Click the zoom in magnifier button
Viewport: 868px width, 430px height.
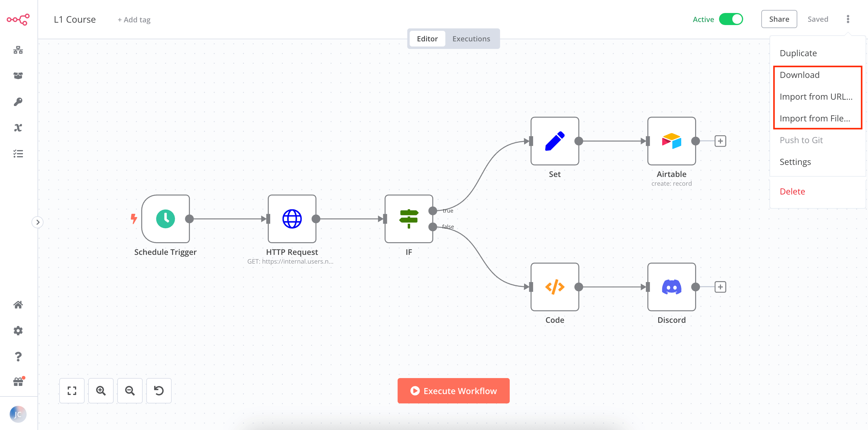point(101,391)
